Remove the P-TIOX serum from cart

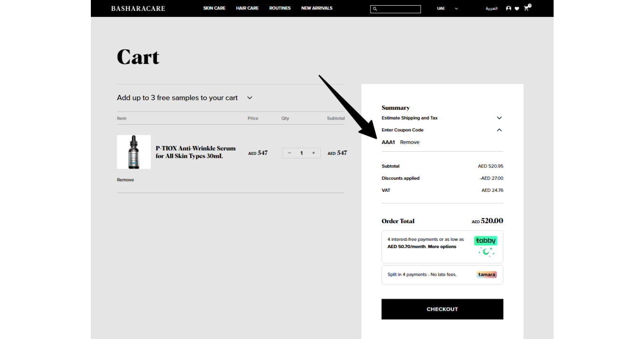[125, 180]
